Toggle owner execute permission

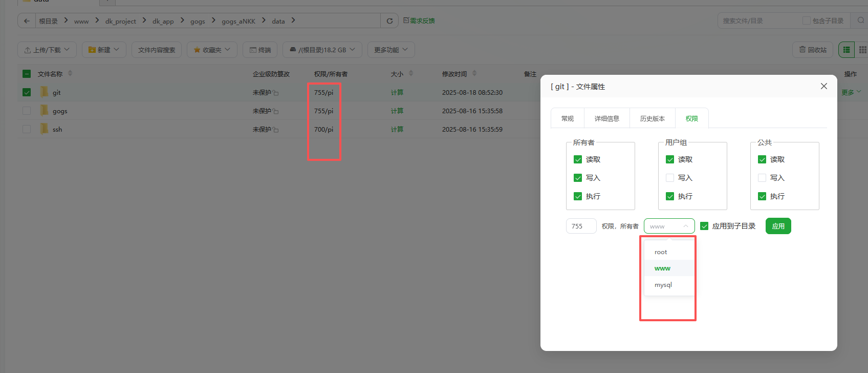point(578,196)
